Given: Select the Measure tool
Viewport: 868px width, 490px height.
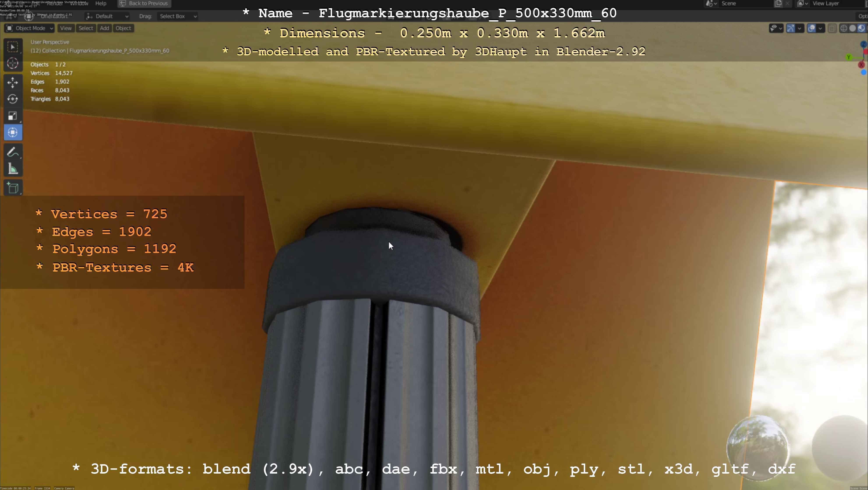Looking at the screenshot, I should [x=12, y=169].
